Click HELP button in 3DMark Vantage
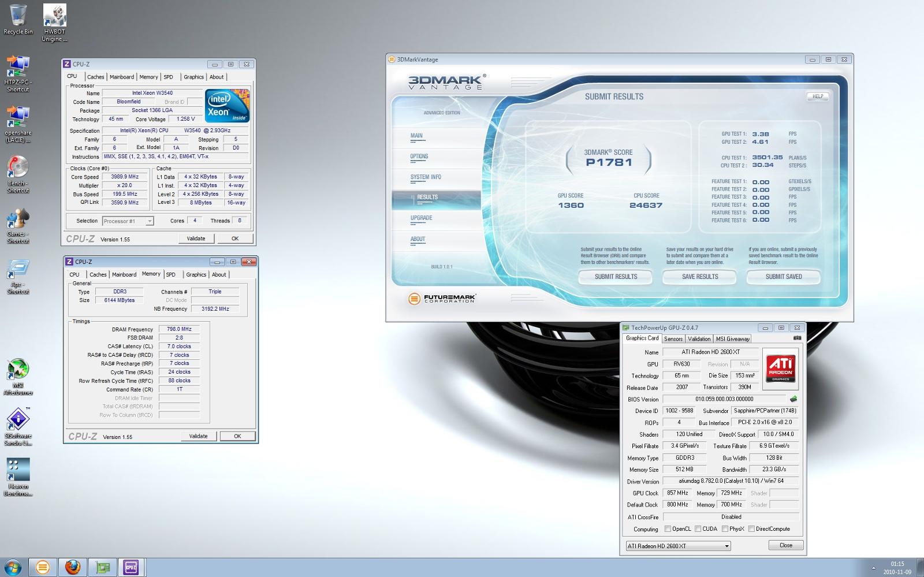The image size is (924, 577). (x=818, y=96)
